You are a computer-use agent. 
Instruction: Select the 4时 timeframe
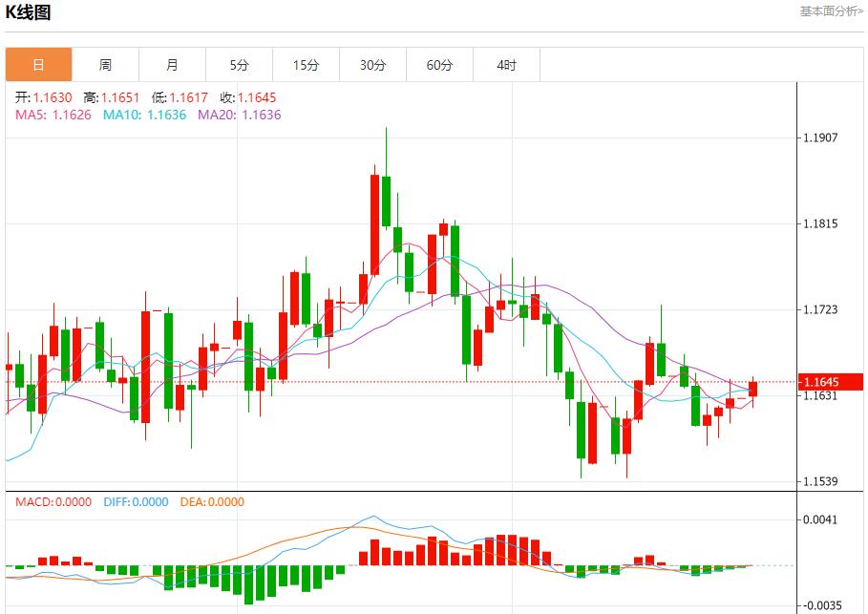point(506,64)
